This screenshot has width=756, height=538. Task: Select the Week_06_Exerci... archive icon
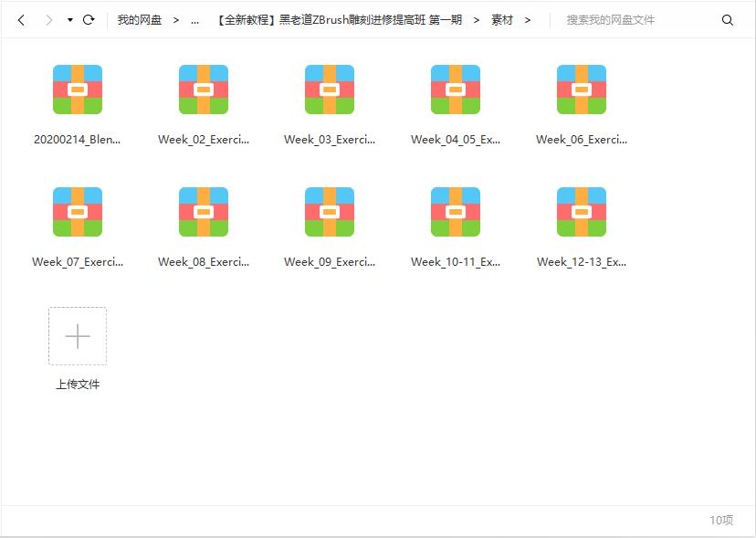(582, 90)
